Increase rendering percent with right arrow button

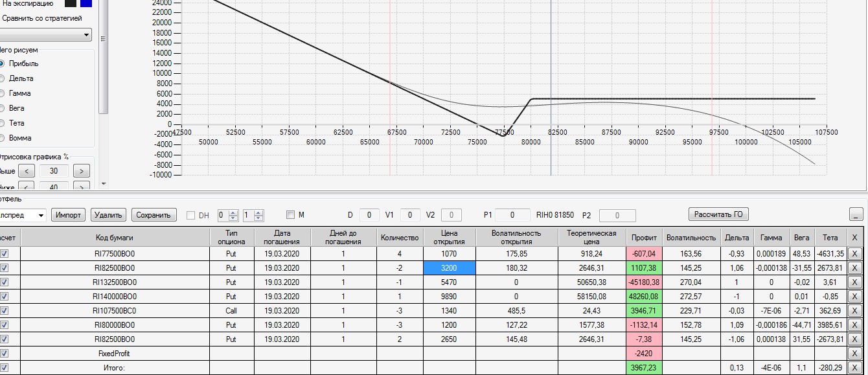81,171
